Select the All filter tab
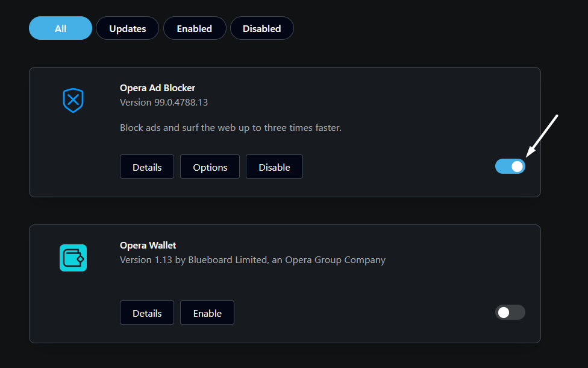The height and width of the screenshot is (368, 588). tap(60, 28)
